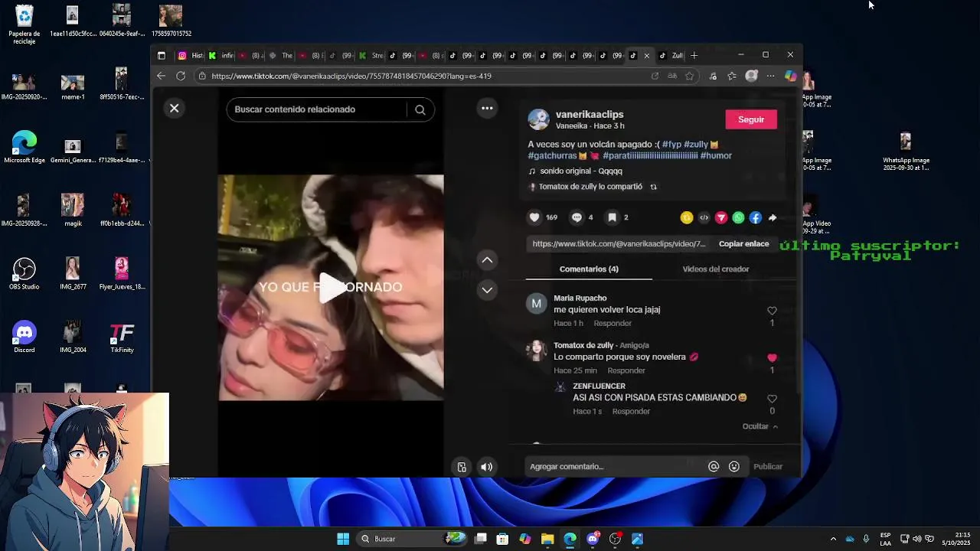Click the Seguir follow button

pos(751,119)
